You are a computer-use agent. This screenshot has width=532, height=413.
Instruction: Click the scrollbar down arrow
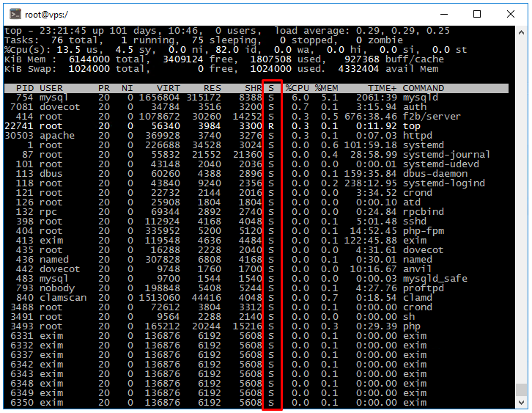[521, 402]
